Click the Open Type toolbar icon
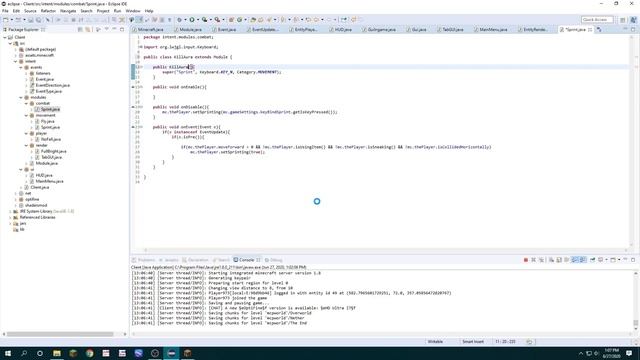The width and height of the screenshot is (640, 360). (253, 20)
